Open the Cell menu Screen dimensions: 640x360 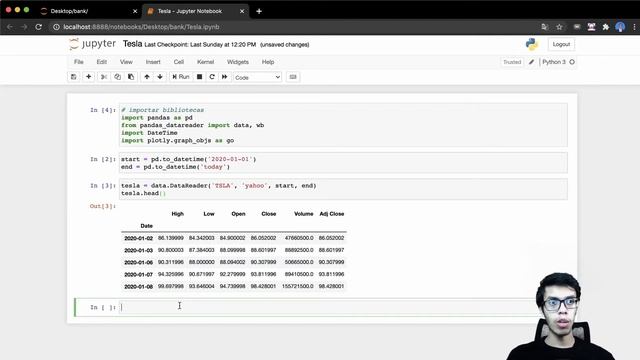point(179,62)
